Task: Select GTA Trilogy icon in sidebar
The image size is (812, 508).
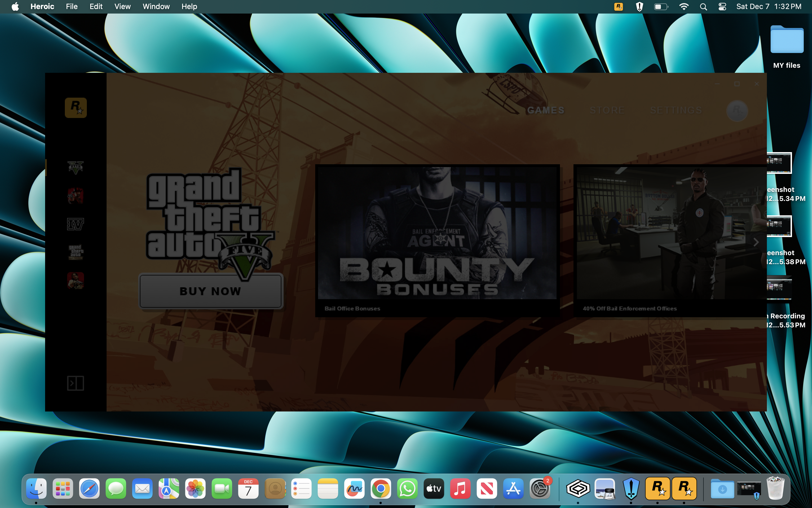Action: tap(76, 252)
